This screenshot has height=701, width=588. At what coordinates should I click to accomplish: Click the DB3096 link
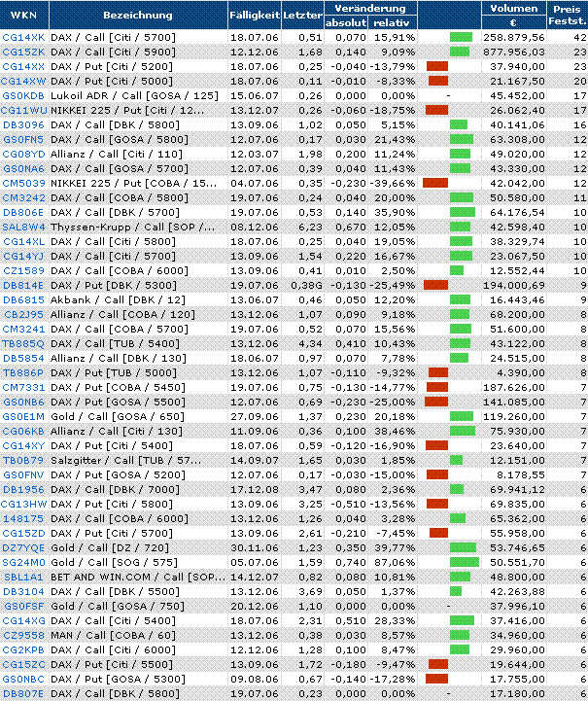pyautogui.click(x=23, y=124)
